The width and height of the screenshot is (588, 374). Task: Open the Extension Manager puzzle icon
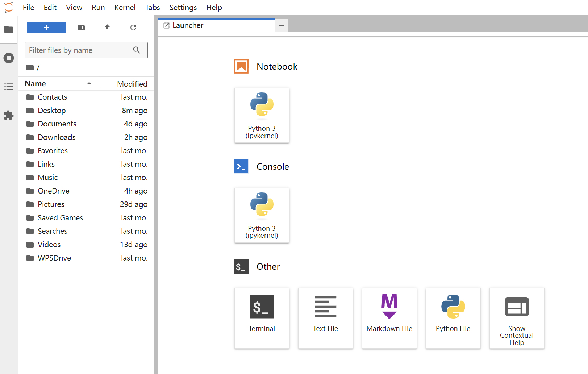9,115
